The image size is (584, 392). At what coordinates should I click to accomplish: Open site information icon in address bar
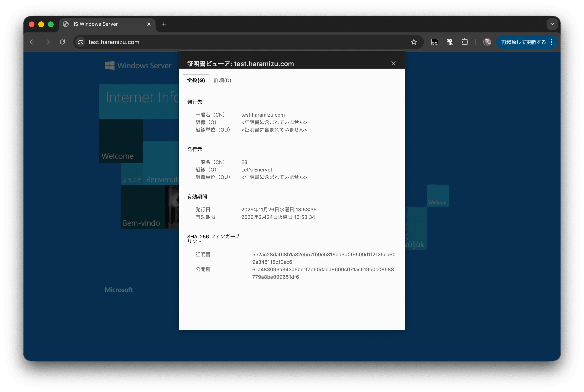tap(80, 42)
